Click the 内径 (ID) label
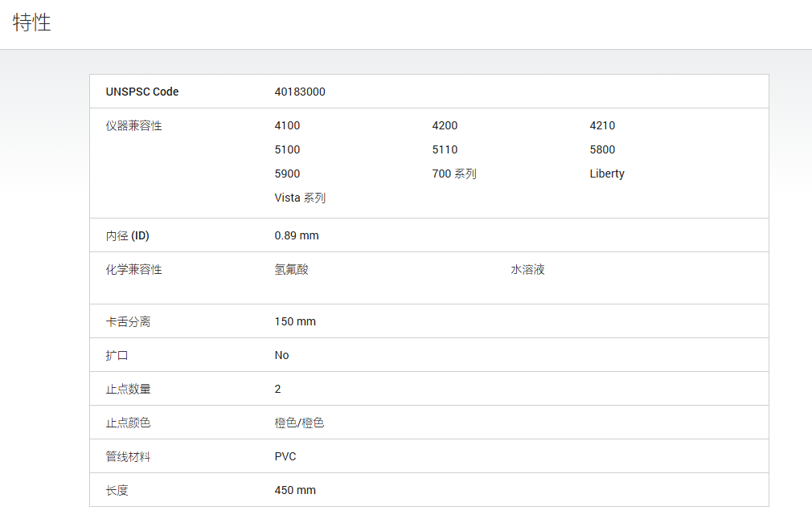The width and height of the screenshot is (812, 531). [127, 236]
